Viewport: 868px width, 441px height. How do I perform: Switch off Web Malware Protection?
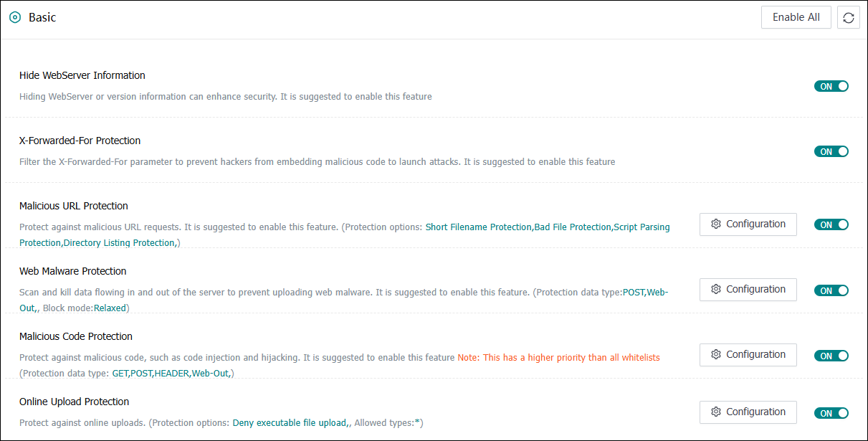(x=831, y=290)
